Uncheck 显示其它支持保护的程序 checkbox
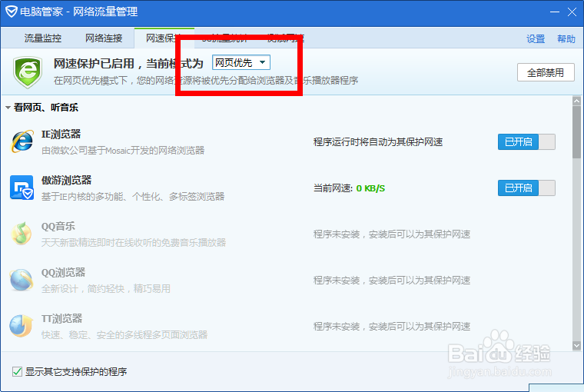The width and height of the screenshot is (584, 392). pos(17,371)
